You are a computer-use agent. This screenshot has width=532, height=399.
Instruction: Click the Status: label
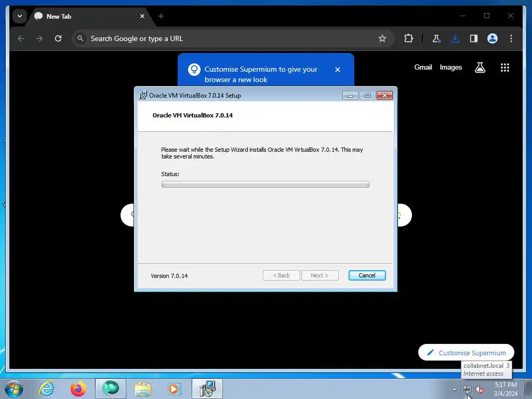pyautogui.click(x=170, y=174)
